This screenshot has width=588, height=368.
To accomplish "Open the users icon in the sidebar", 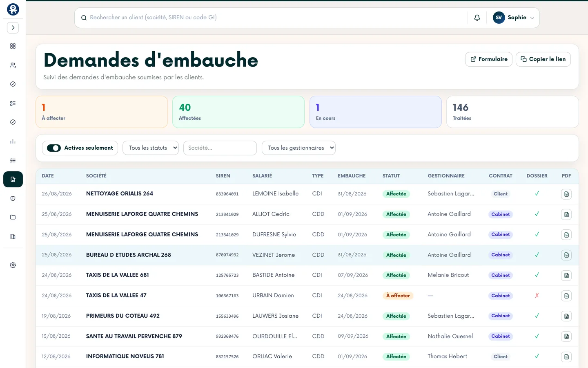I will 13,65.
